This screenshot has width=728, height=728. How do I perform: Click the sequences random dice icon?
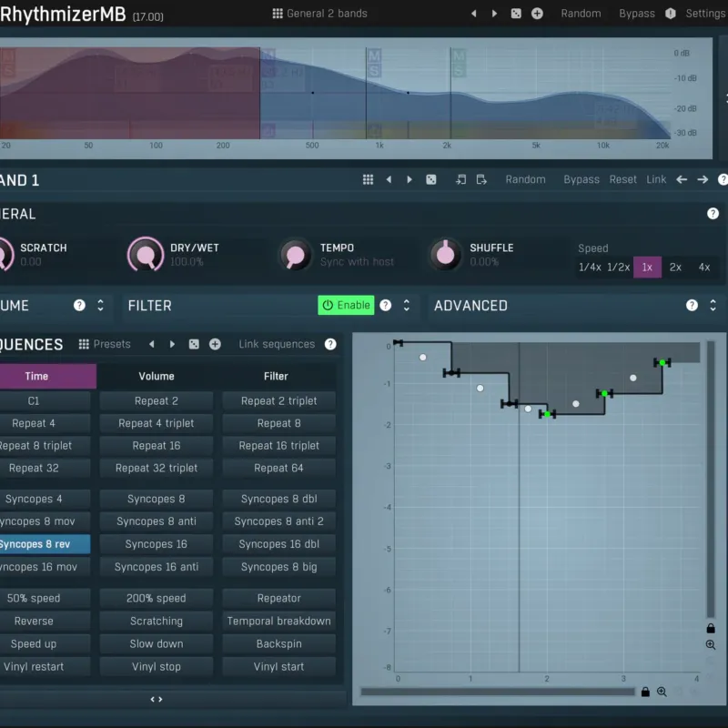click(x=194, y=344)
